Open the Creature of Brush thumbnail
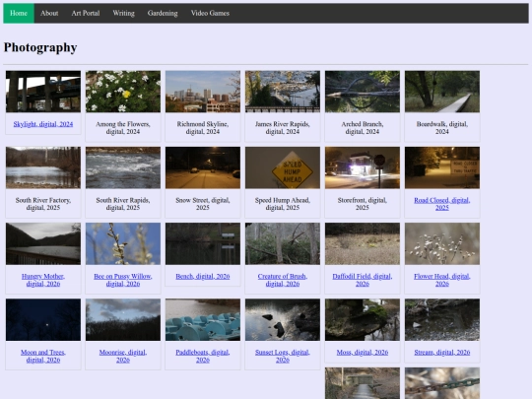532x399 pixels. pos(283,243)
